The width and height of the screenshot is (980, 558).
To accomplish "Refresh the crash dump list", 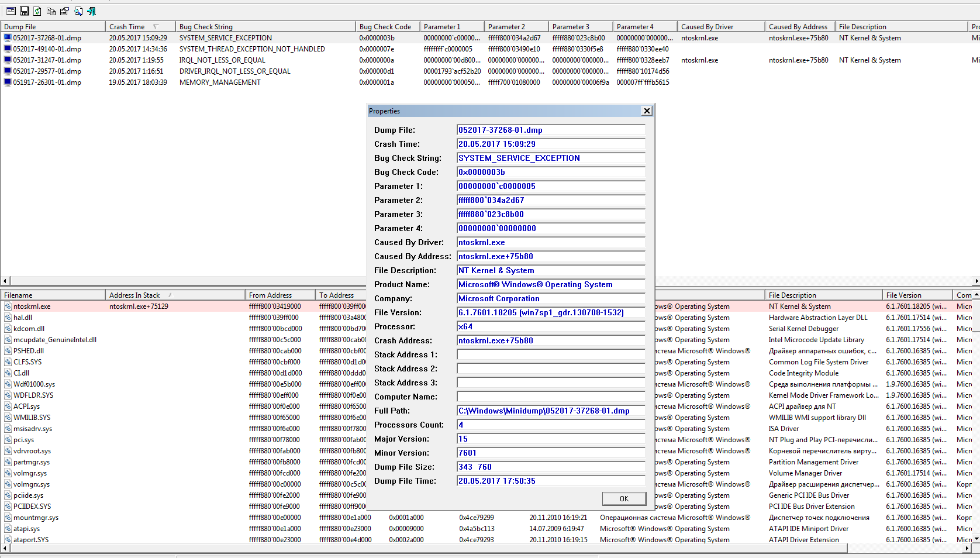I will [x=37, y=11].
